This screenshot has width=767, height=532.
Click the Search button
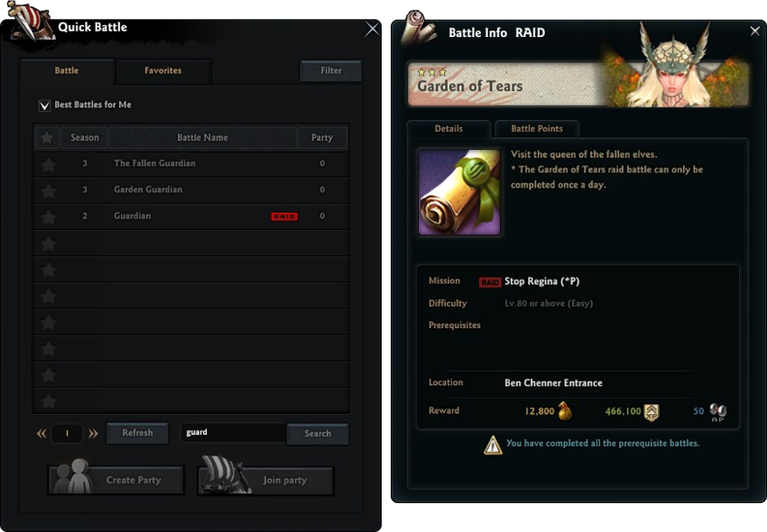click(318, 434)
